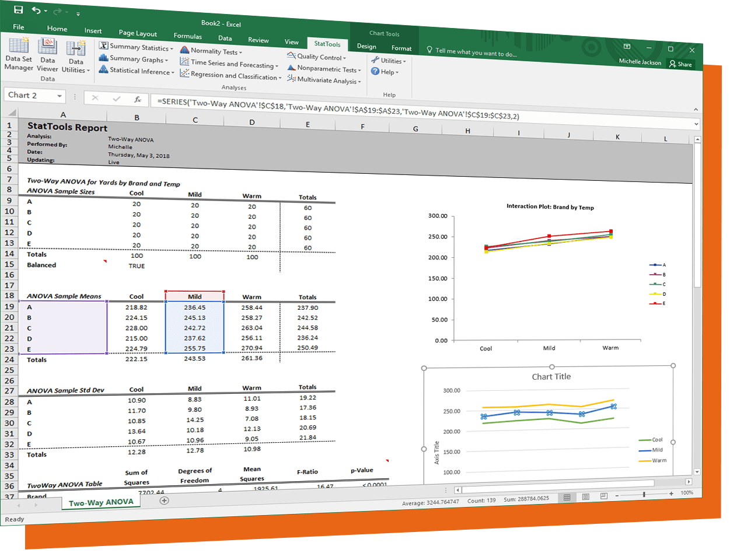This screenshot has height=560, width=737.
Task: Click the Undo arrow icon
Action: pyautogui.click(x=36, y=10)
